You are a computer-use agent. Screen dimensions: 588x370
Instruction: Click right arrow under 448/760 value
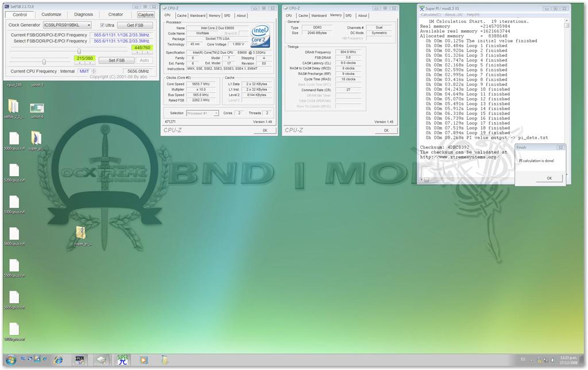point(148,52)
